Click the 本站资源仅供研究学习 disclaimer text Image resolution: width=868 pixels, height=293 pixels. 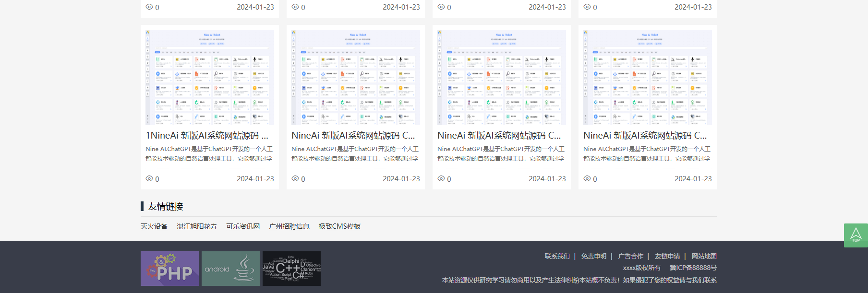point(579,280)
